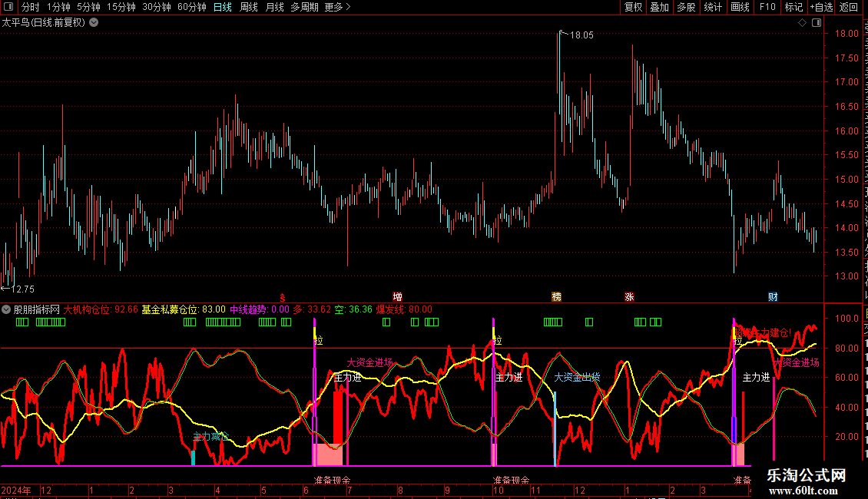Click the red 主力建仓 signal label

pos(763,332)
